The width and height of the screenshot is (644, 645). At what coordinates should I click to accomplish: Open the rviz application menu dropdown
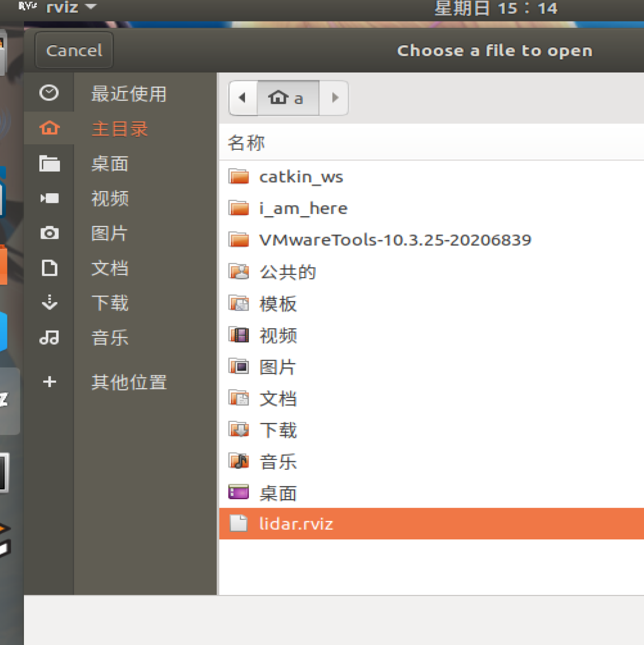(71, 7)
